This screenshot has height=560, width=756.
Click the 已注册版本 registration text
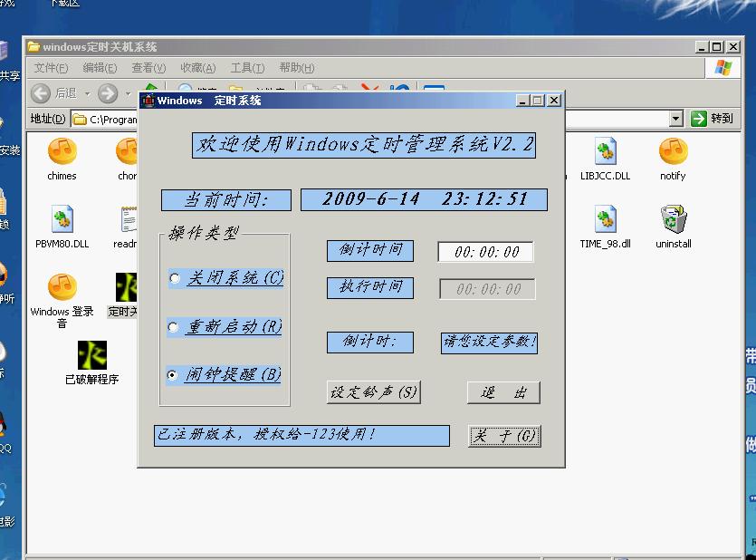[301, 436]
